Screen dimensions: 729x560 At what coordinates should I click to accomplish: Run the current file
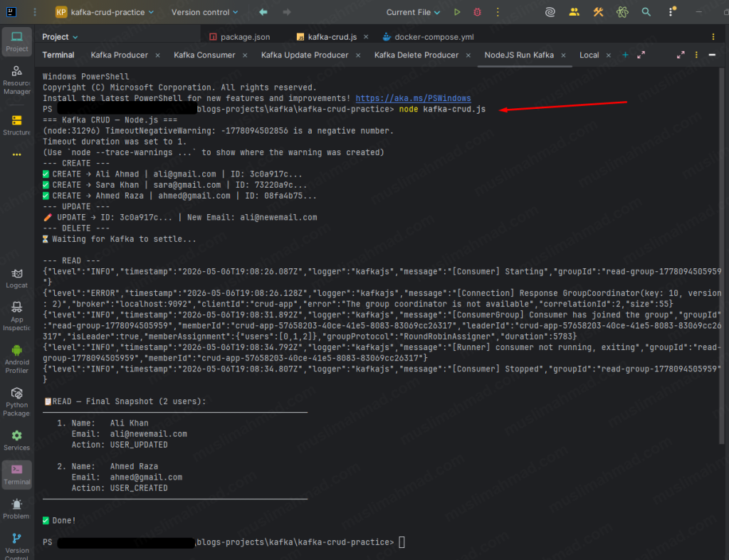click(x=457, y=12)
